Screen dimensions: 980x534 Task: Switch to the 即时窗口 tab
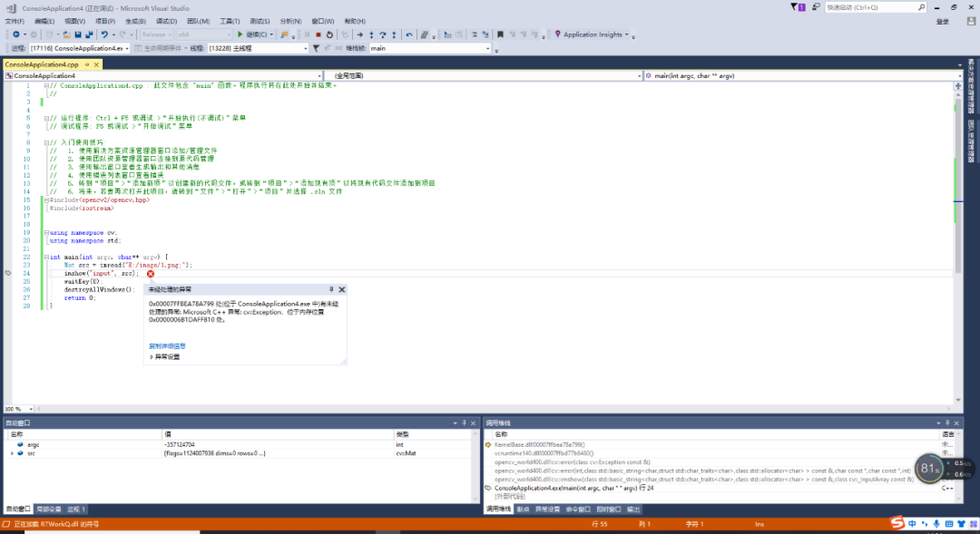coord(609,509)
